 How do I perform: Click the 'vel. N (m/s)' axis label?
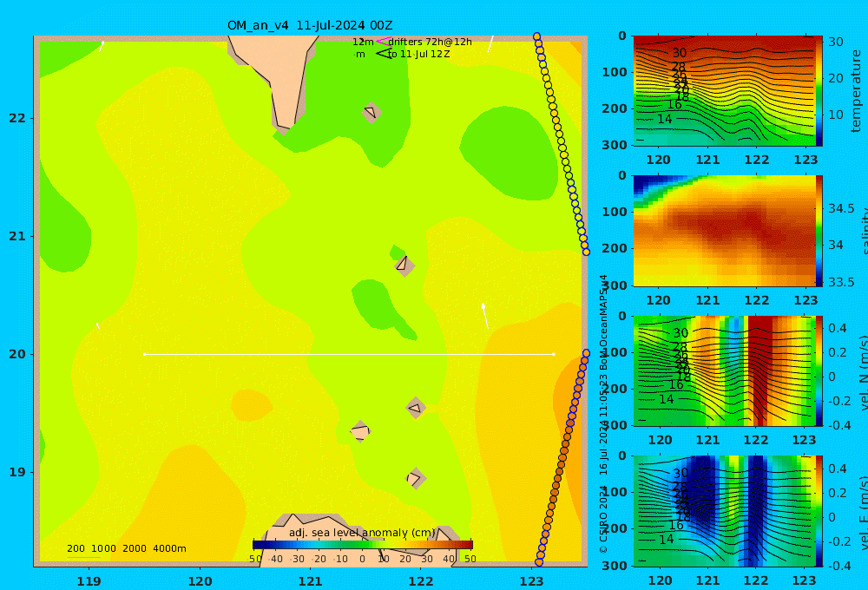click(863, 372)
